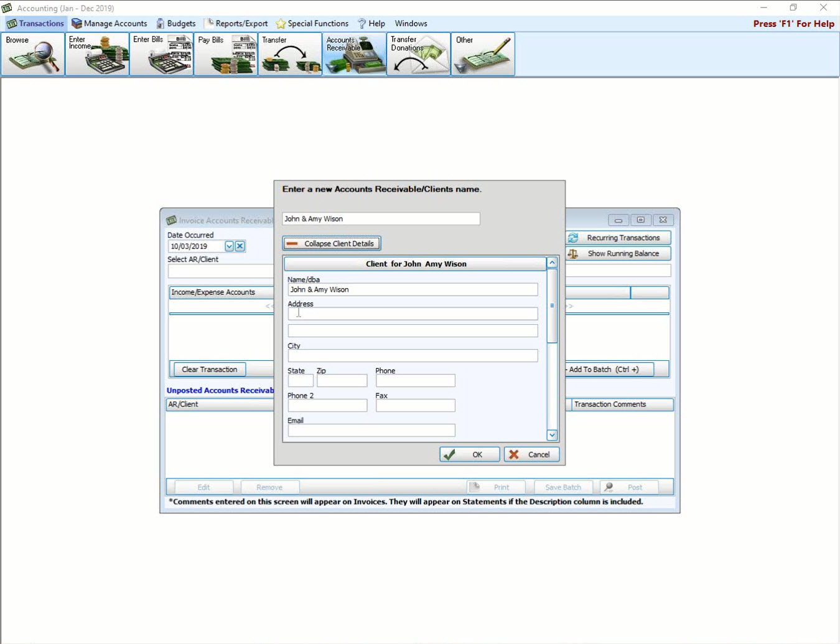Image resolution: width=840 pixels, height=644 pixels.
Task: Open the Transfer Donations tool
Action: (x=418, y=54)
